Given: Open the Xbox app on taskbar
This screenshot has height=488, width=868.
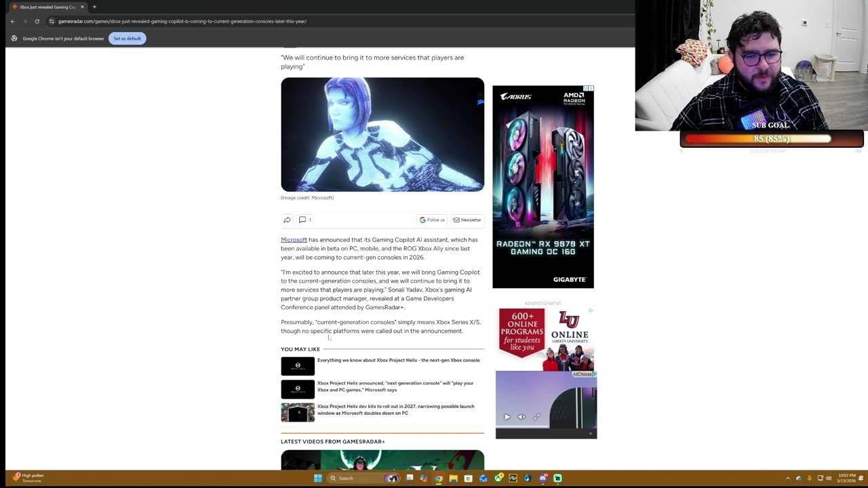Looking at the screenshot, I should [498, 479].
